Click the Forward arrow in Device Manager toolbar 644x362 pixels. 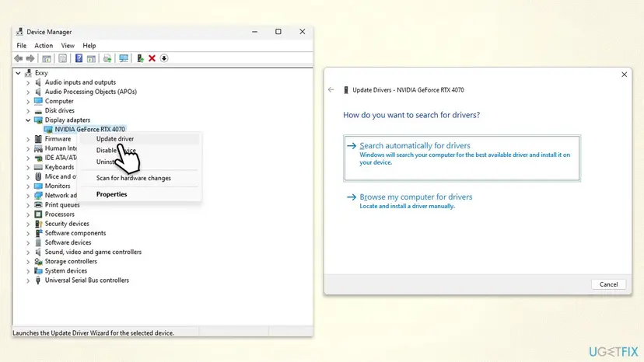point(30,58)
